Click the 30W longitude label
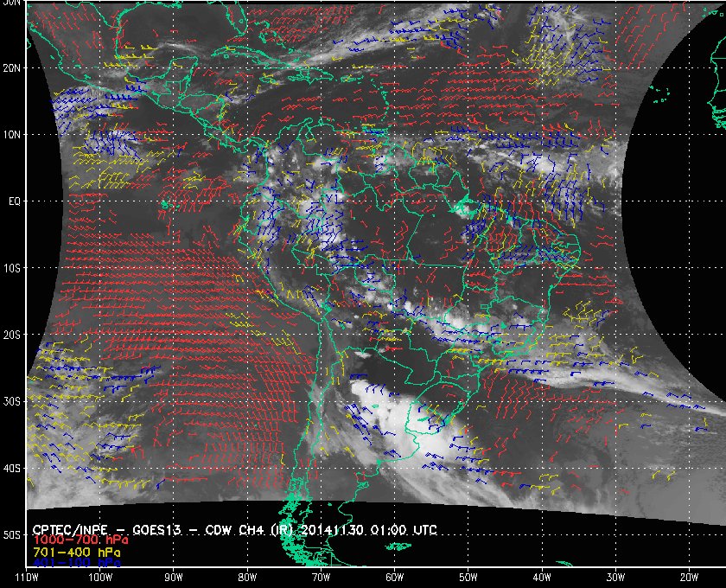This screenshot has height=588, width=726. [x=615, y=578]
